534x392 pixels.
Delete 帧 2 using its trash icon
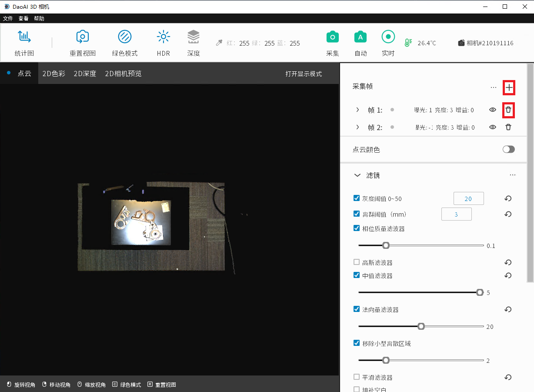pos(508,127)
